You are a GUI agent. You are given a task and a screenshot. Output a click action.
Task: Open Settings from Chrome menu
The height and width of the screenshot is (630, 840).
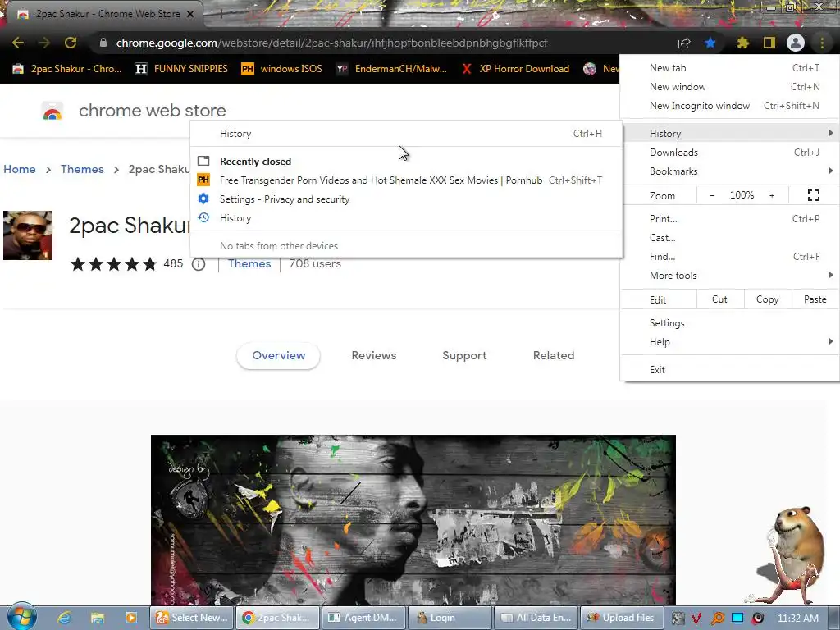(x=729, y=323)
